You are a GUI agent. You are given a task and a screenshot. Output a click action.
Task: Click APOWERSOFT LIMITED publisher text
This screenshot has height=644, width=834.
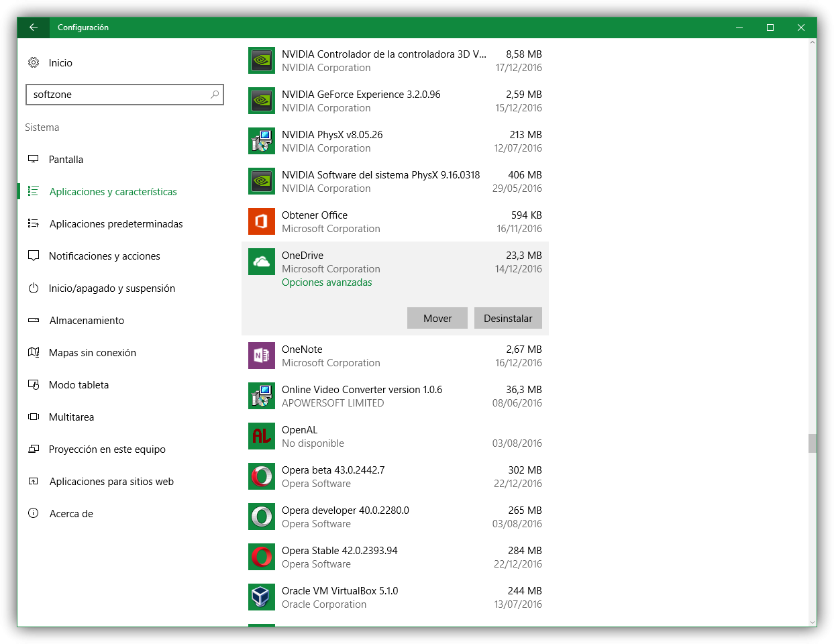click(333, 403)
